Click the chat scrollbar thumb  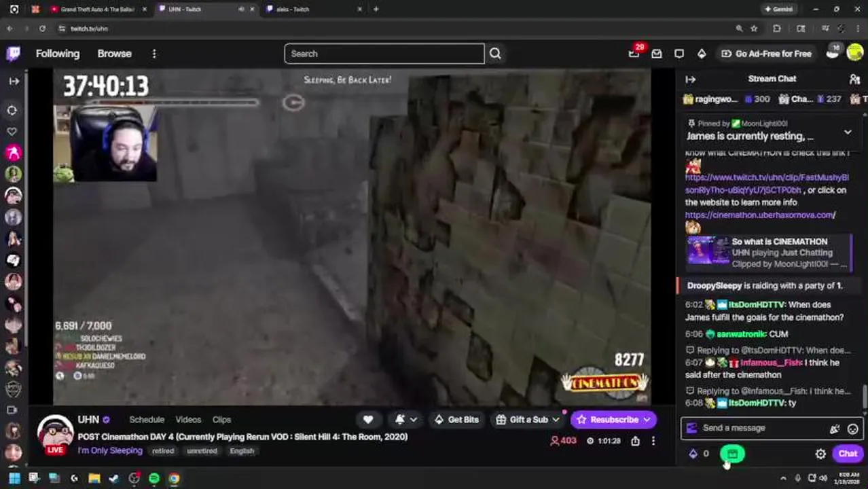pyautogui.click(x=865, y=395)
